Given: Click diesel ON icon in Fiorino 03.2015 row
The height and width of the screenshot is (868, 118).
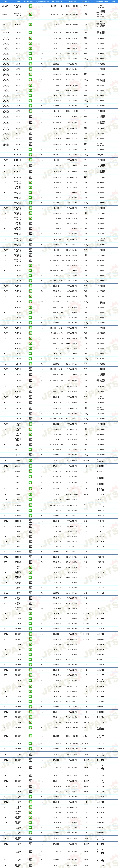Looking at the screenshot, I should [30, 177].
